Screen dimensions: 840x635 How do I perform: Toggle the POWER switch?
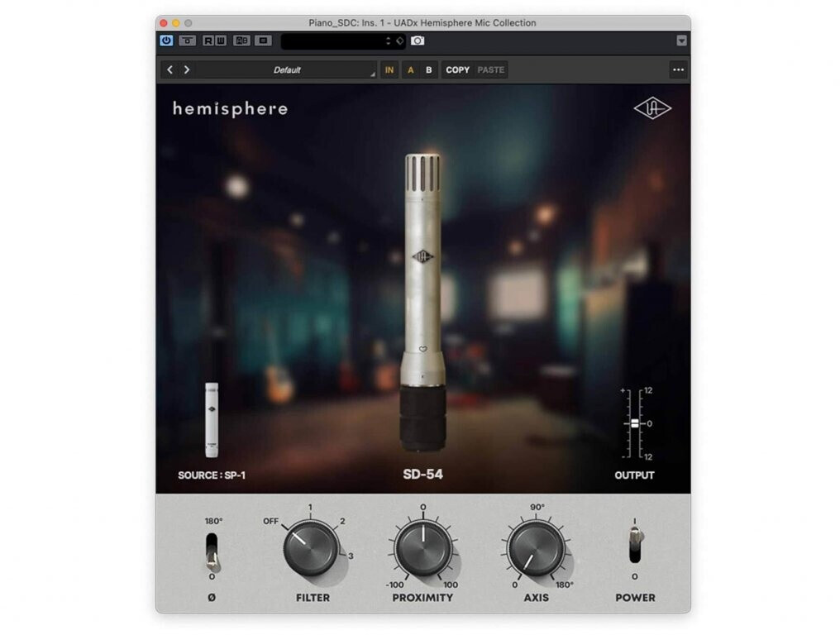(635, 546)
